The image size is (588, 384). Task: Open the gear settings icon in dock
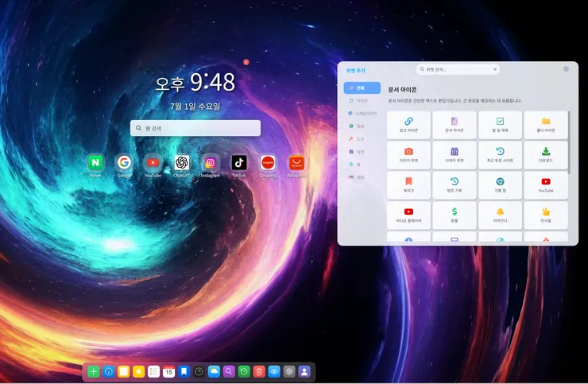289,371
